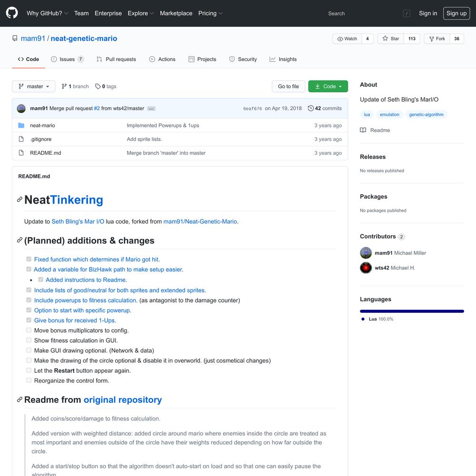Click the anchor icon beside (Planned) additions & changes
The image size is (476, 476).
coord(20,240)
